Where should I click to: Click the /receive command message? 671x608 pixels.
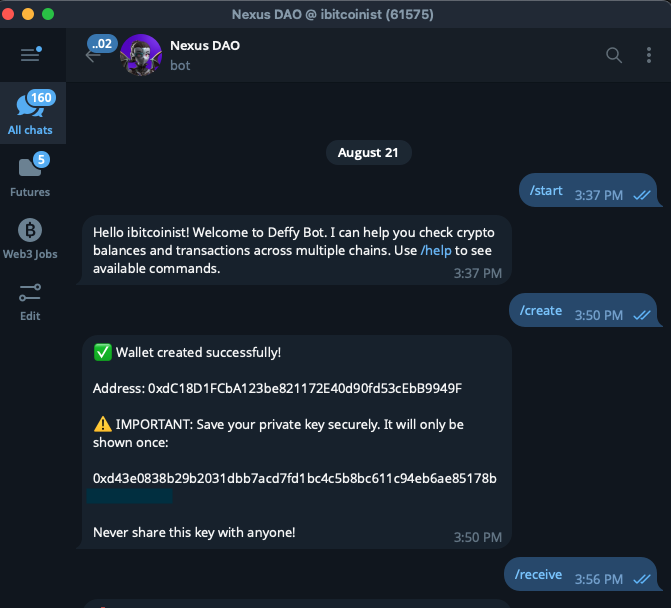pos(538,575)
